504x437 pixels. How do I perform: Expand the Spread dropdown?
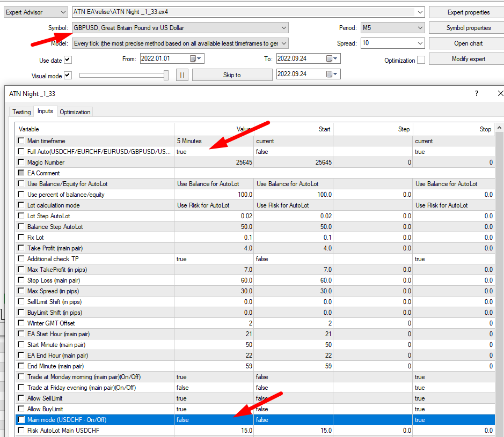pos(420,43)
